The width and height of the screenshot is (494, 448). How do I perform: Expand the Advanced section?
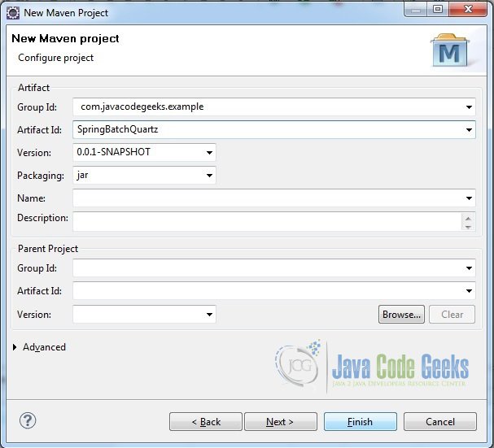coord(15,347)
